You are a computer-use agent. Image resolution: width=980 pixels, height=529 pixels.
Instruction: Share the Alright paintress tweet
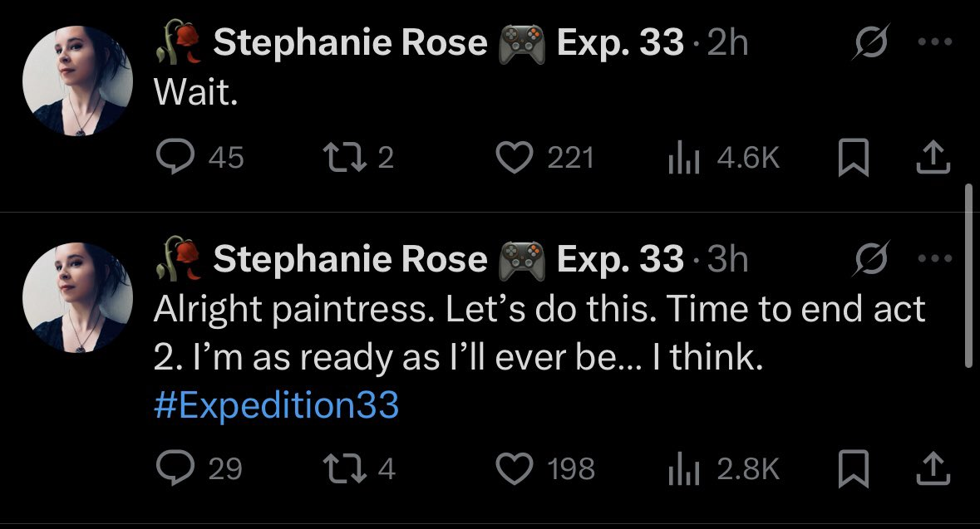pos(932,470)
